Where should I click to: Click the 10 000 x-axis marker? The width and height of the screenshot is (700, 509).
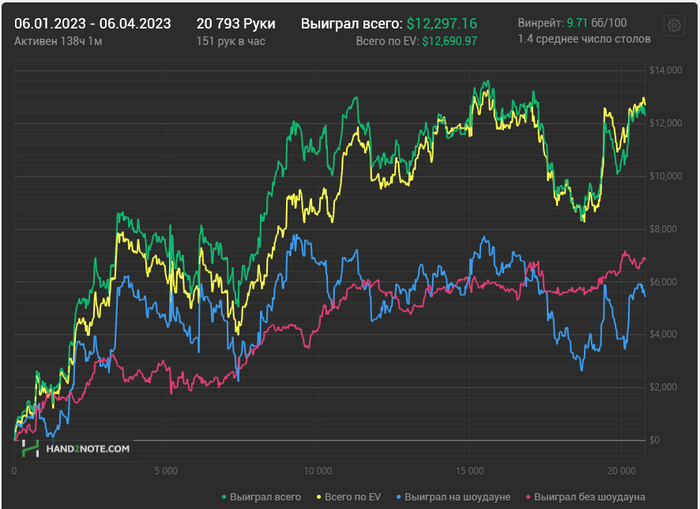click(318, 471)
